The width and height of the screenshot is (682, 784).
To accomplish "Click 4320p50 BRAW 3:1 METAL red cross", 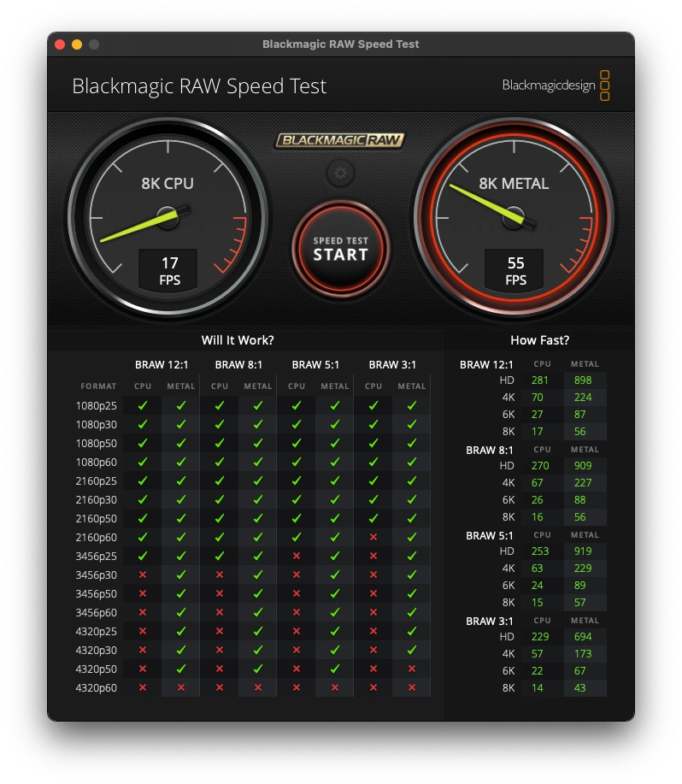I will (x=412, y=669).
